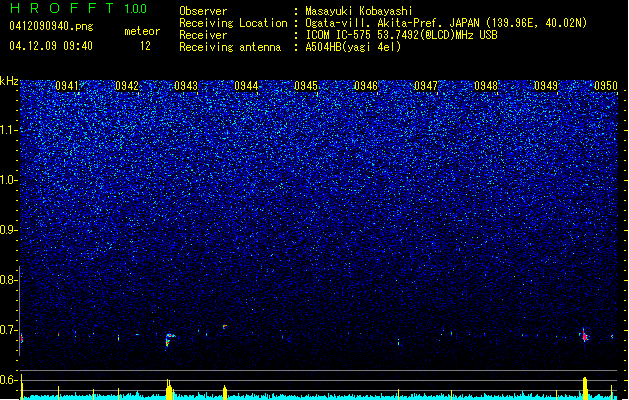Viewport: 629px width, 400px height.
Task: Click the 0943 time marker
Action: 186,86
